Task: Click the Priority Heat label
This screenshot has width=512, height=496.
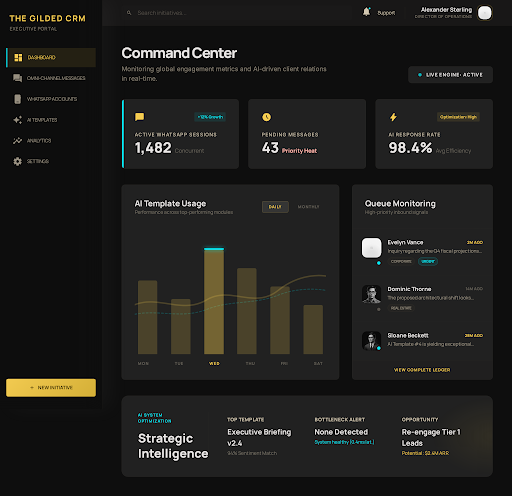Action: pos(299,151)
